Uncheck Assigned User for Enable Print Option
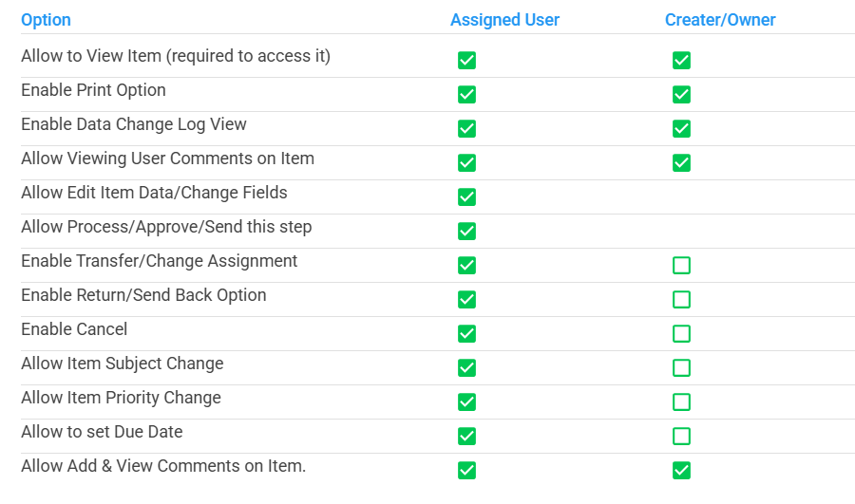Viewport: 855px width, 504px height. click(x=466, y=95)
